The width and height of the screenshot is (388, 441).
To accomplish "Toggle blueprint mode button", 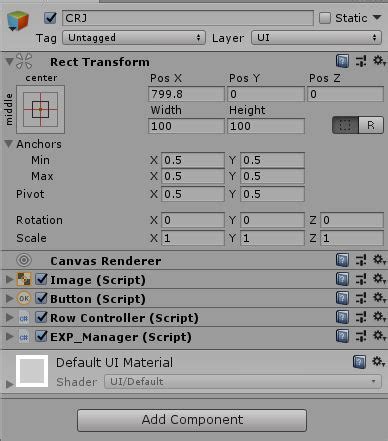I will (345, 125).
